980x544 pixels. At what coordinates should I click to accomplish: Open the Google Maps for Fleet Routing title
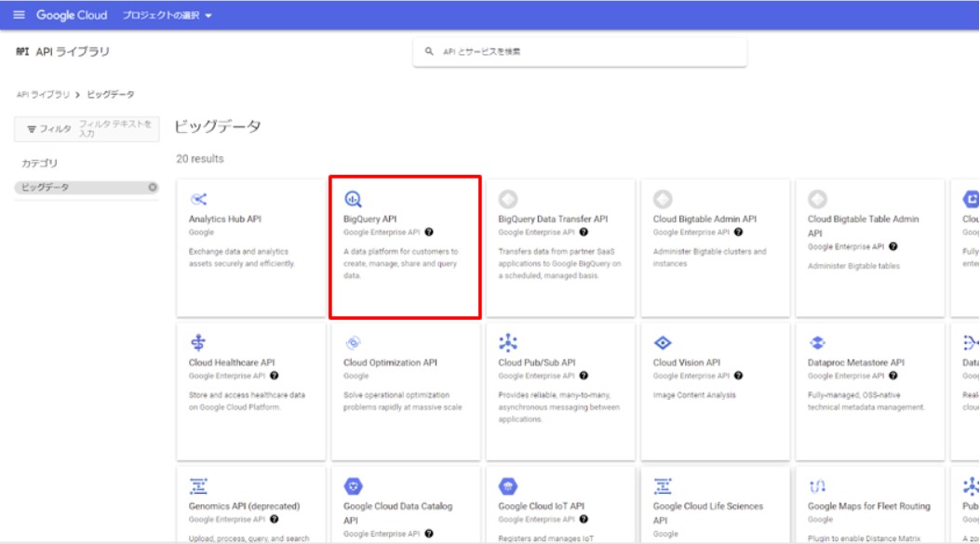868,507
